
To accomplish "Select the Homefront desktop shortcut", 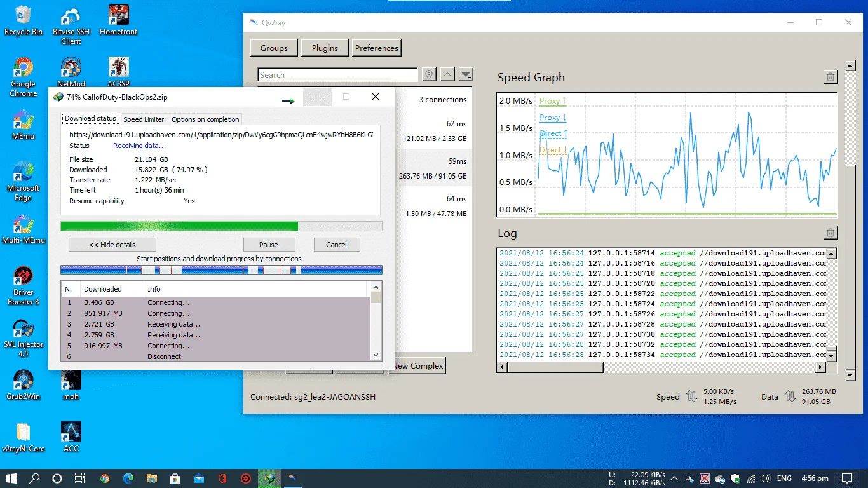I will click(119, 20).
